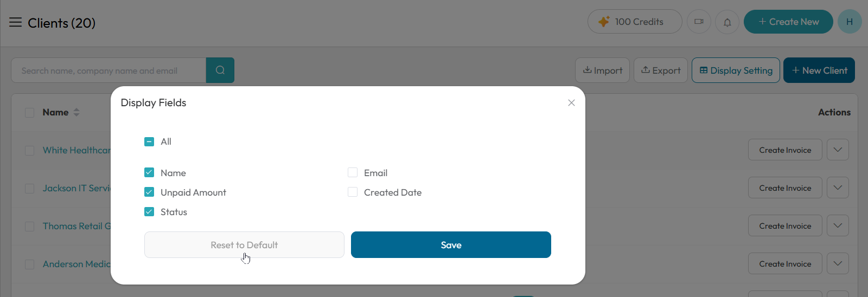
Task: Click the Export toolbar button
Action: pos(661,70)
